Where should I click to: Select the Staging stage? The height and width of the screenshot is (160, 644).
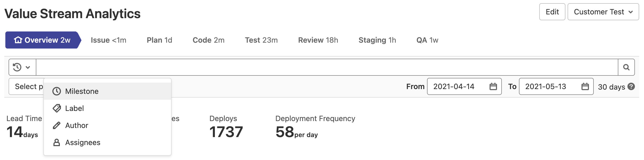point(377,40)
